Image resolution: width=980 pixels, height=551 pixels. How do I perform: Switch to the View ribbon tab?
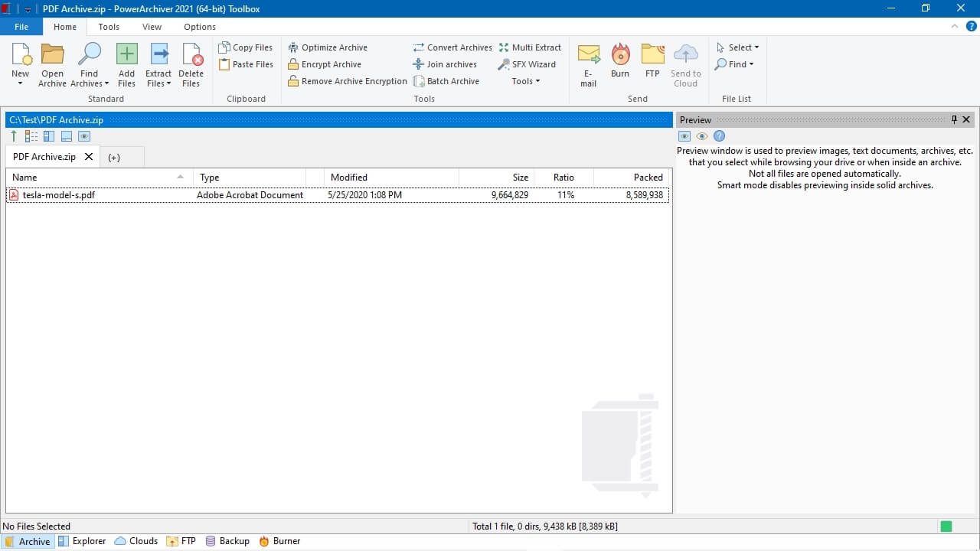152,27
